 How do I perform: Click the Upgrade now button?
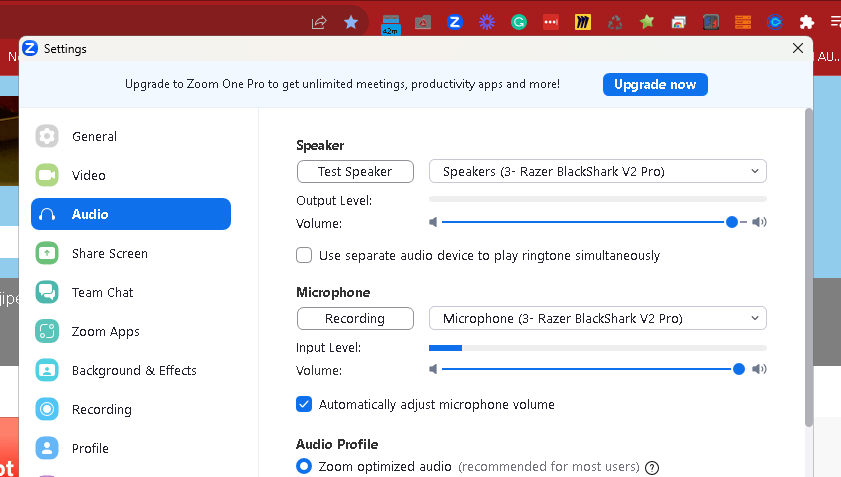pos(655,84)
